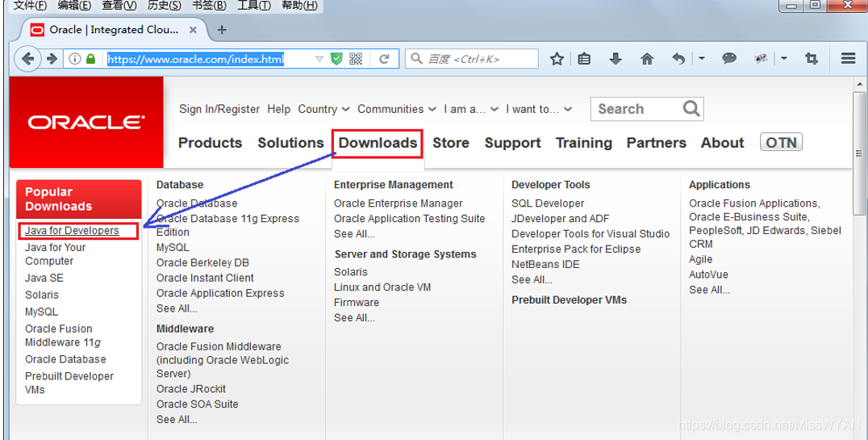868x440 pixels.
Task: Go back with the browser back arrow
Action: tap(27, 59)
